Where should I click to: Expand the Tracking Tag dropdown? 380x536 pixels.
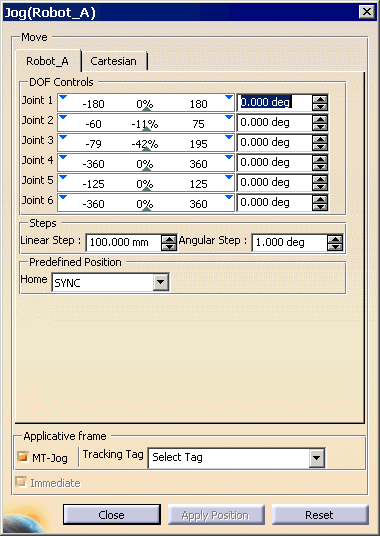(x=316, y=457)
